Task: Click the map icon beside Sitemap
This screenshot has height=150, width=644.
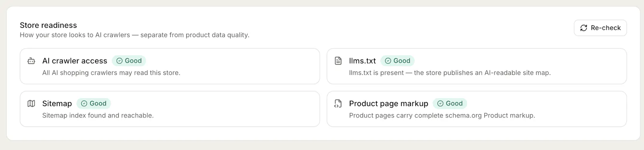Action: tap(31, 103)
